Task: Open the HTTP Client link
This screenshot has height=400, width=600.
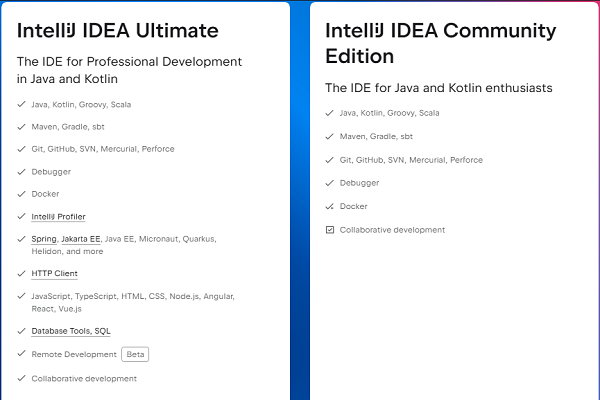Action: click(x=54, y=274)
